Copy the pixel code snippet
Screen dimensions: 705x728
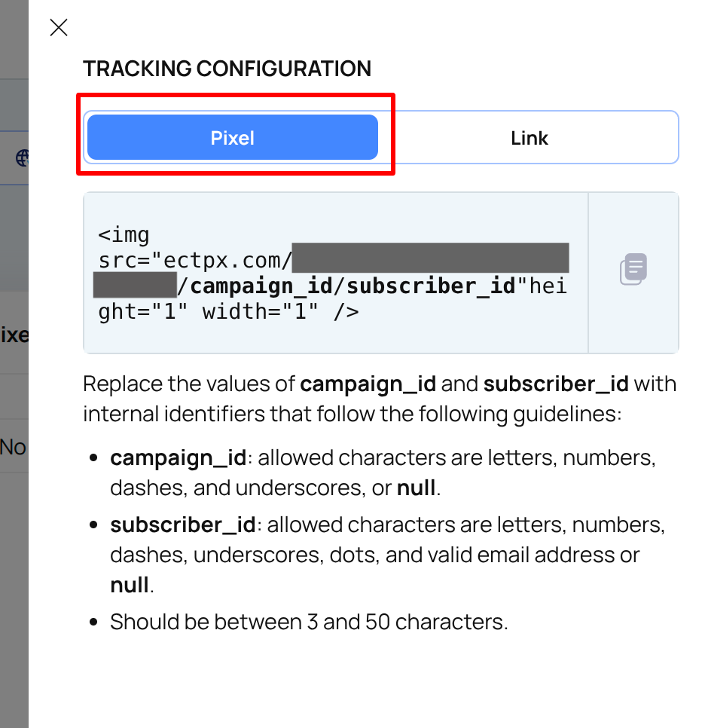(633, 269)
